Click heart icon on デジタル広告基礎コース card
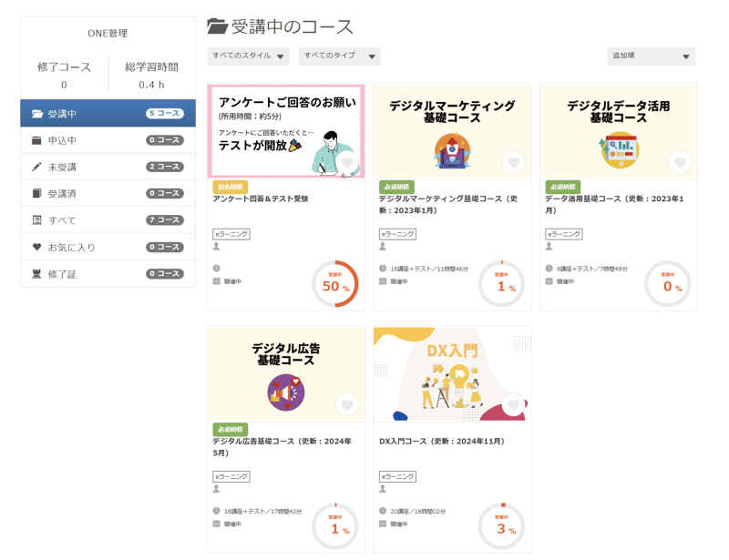 click(347, 405)
